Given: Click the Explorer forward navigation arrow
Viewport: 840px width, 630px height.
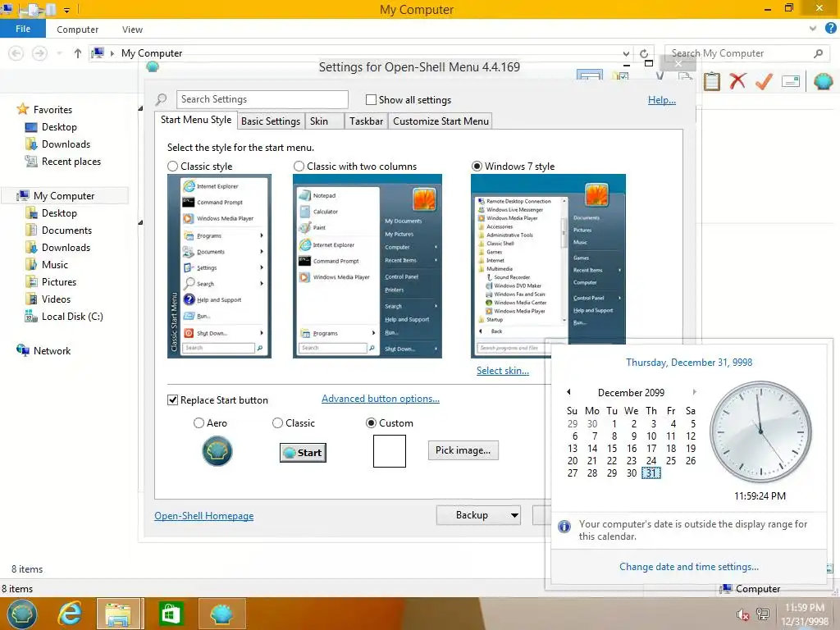Looking at the screenshot, I should coord(39,53).
